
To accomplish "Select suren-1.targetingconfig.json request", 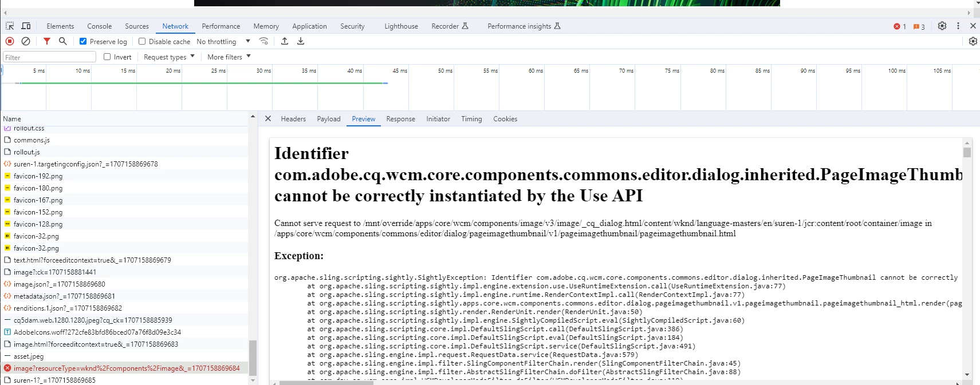I will [x=124, y=164].
